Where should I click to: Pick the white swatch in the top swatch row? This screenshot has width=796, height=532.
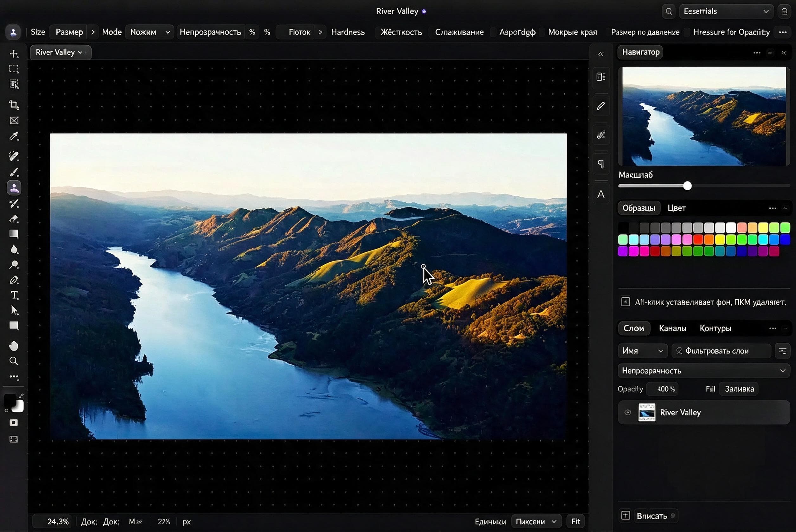pyautogui.click(x=731, y=228)
